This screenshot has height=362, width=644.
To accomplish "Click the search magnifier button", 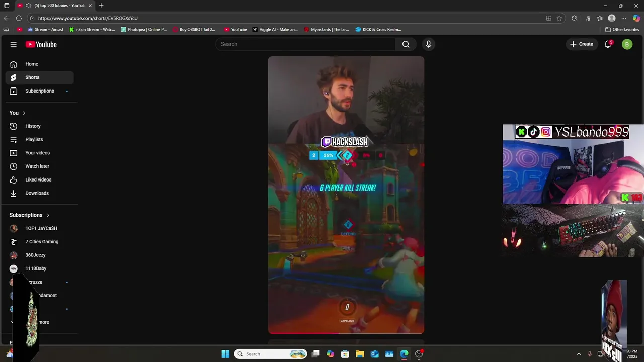I will click(406, 44).
